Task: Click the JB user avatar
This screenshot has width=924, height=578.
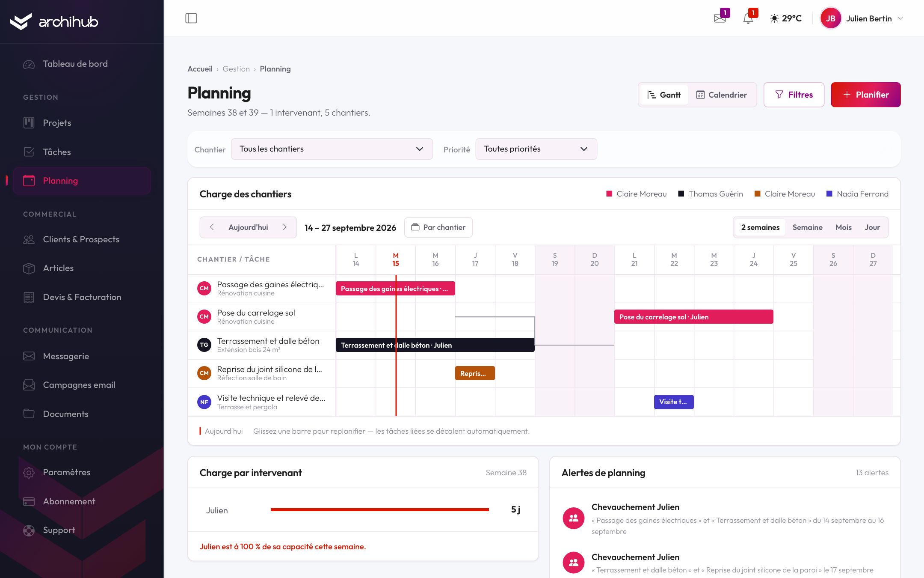Action: [831, 18]
